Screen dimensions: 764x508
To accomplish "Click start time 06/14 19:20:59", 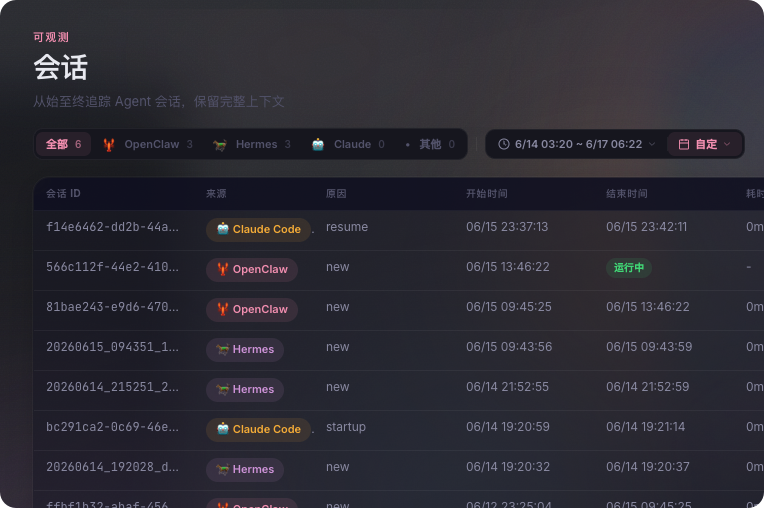I will pyautogui.click(x=508, y=427).
